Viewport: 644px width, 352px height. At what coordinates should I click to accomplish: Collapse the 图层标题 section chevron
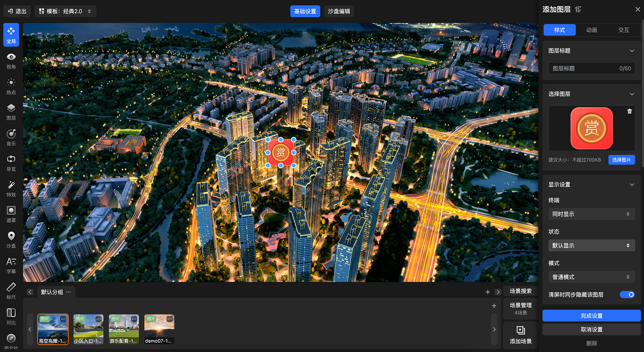[632, 51]
